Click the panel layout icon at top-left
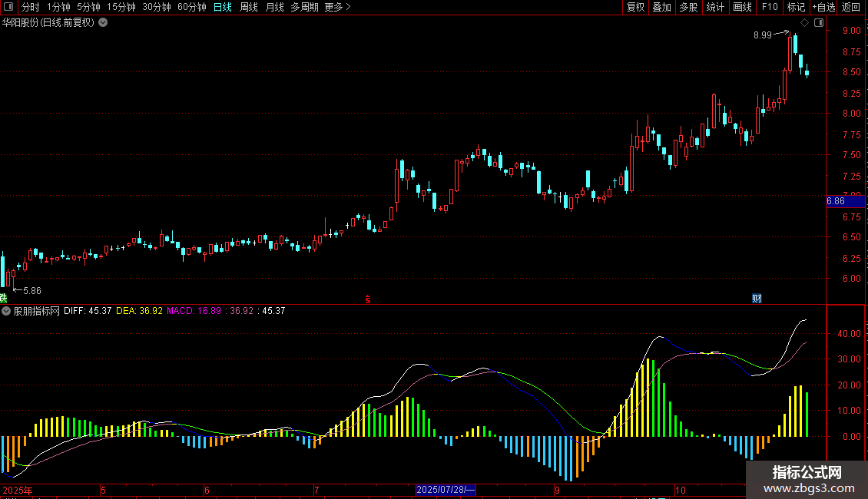Screen dimensions: 868x499 pos(8,7)
